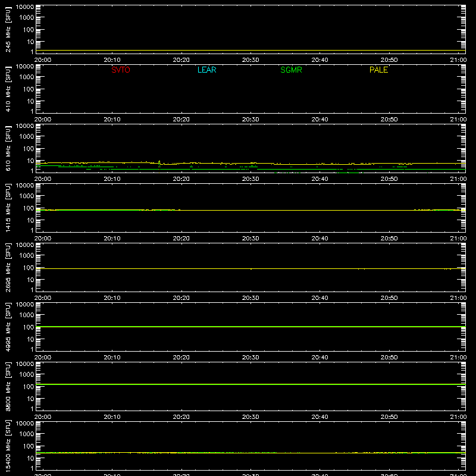This screenshot has height=476, width=476.
Task: Select the 15400 MHz [SFU] axis title
Action: [8, 446]
